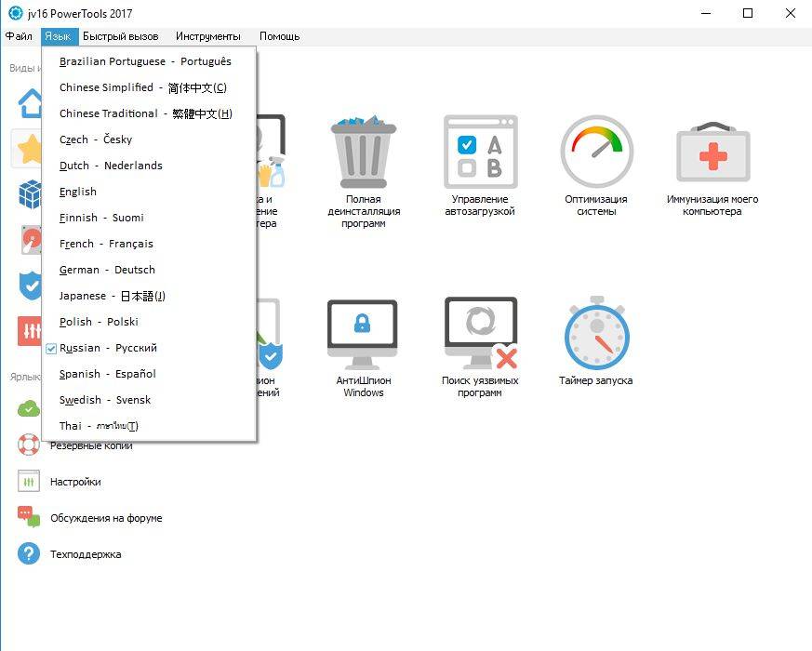Switch language to Dutch - Nederlands
The width and height of the screenshot is (812, 651).
click(x=149, y=166)
